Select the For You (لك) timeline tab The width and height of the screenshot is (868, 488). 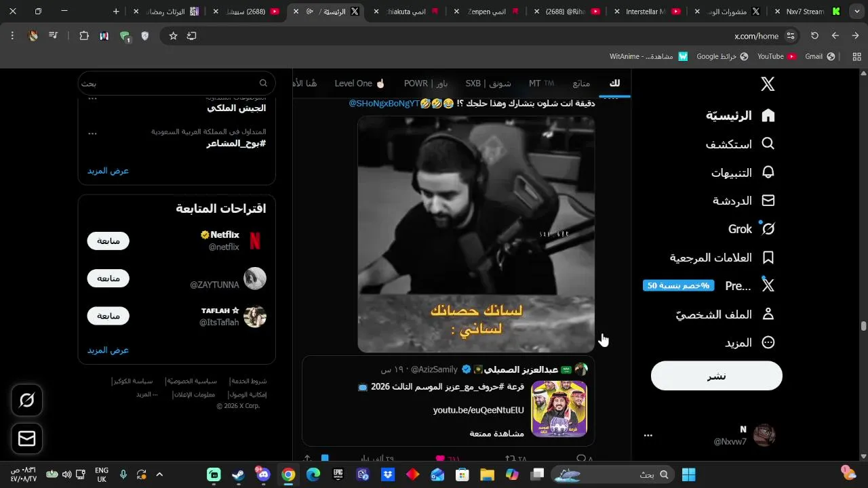[x=614, y=83]
